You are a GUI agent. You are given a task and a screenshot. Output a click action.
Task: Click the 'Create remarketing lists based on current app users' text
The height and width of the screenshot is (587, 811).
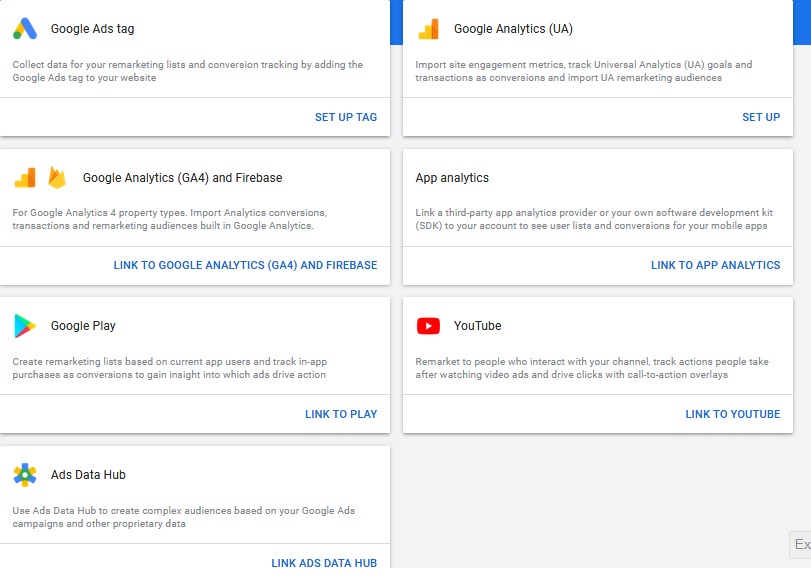(x=170, y=368)
